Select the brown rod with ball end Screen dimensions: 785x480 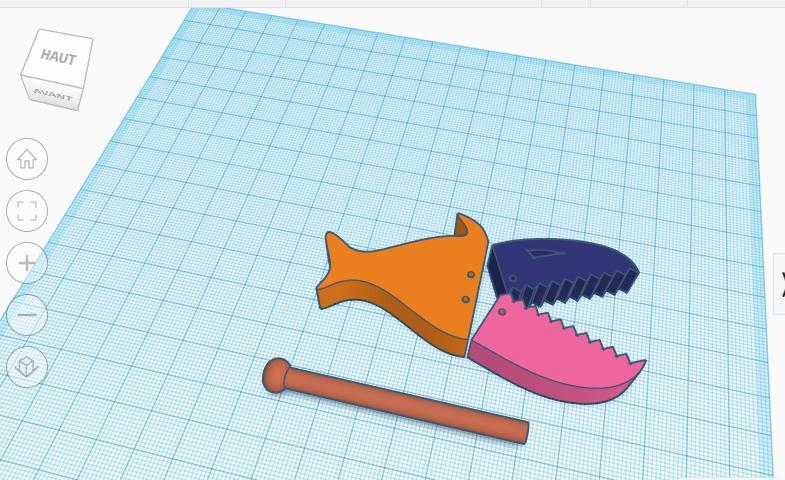(x=396, y=400)
